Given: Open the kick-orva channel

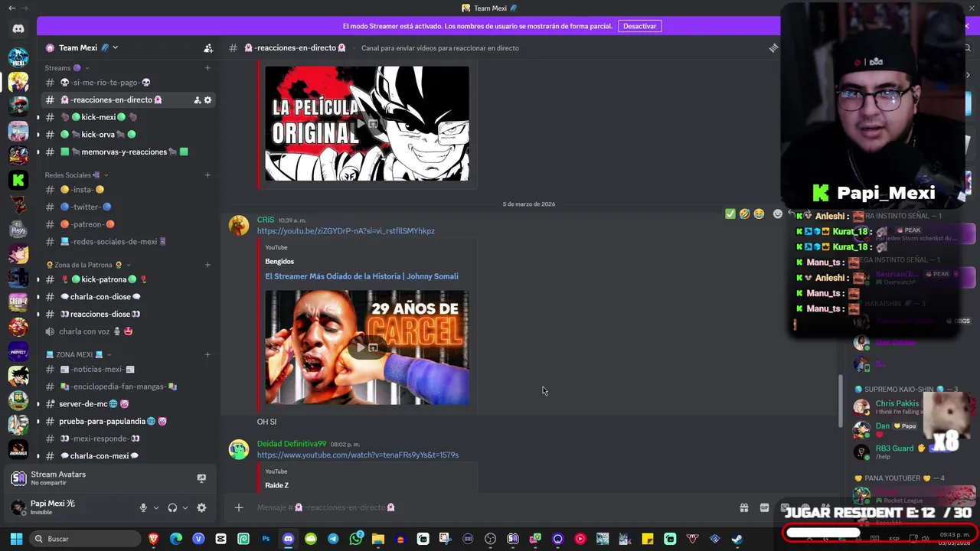Looking at the screenshot, I should click(x=128, y=135).
